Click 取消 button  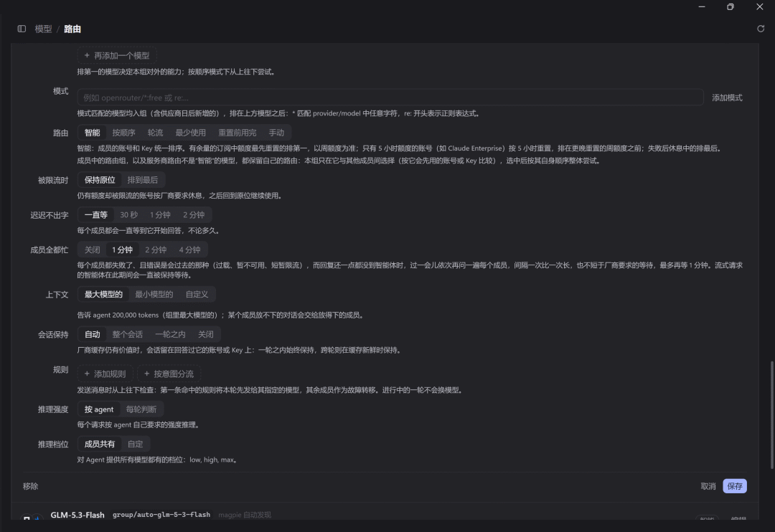708,486
